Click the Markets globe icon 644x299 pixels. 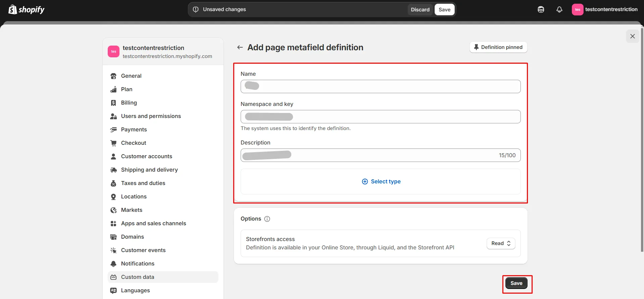113,210
